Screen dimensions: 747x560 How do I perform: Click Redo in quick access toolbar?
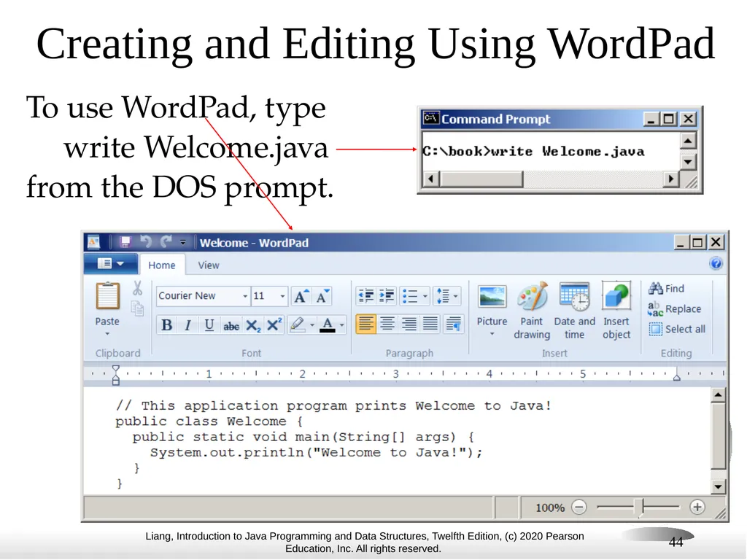(x=166, y=242)
